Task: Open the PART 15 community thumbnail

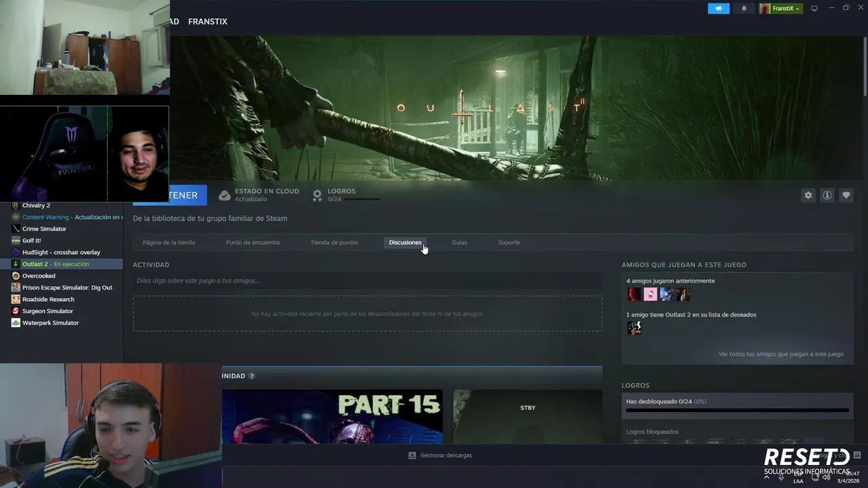Action: coord(332,417)
